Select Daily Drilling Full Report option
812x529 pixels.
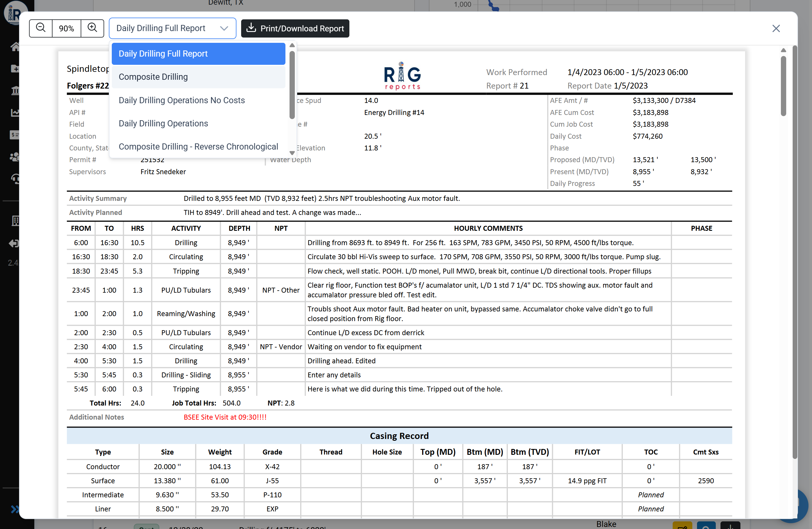(x=199, y=54)
